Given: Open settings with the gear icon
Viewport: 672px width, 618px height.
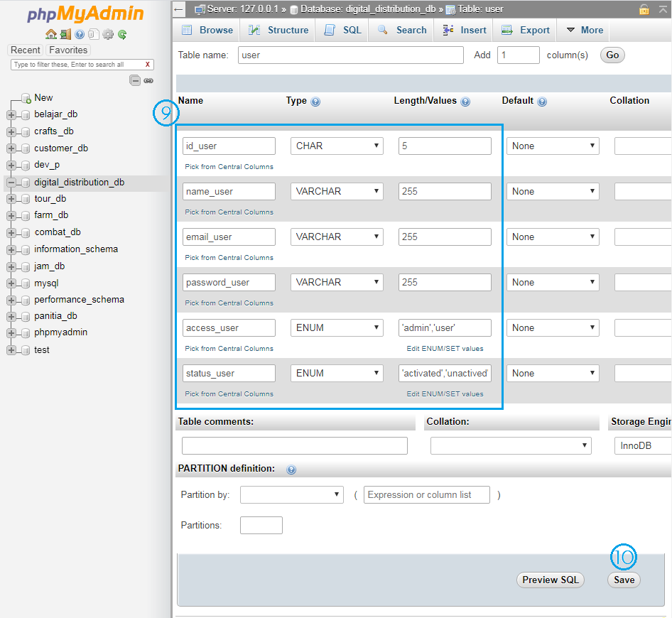Looking at the screenshot, I should tap(107, 33).
